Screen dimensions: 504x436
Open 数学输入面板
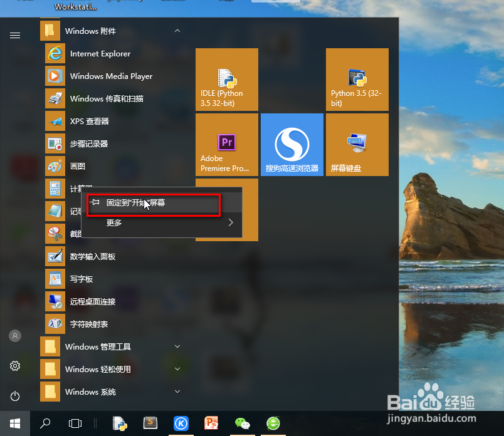click(100, 256)
